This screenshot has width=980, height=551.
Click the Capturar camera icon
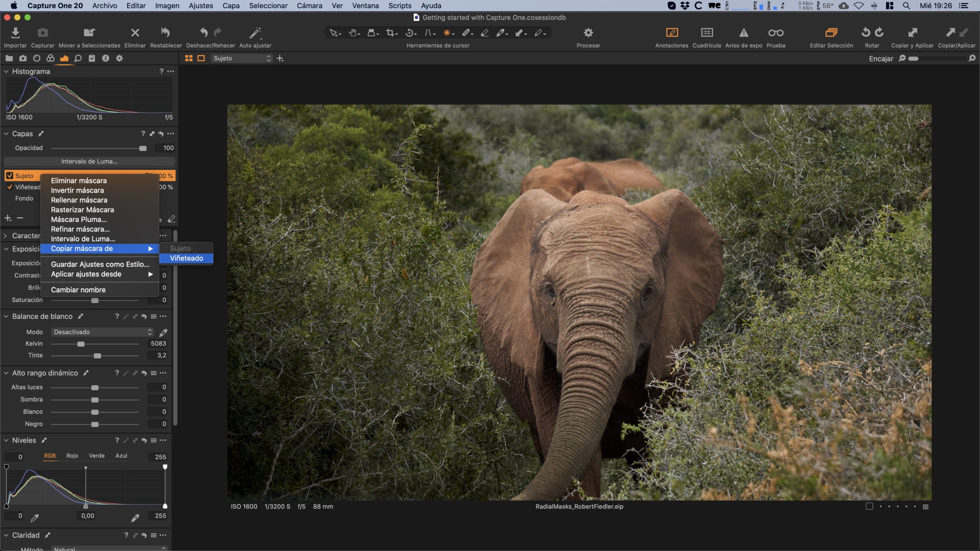(42, 33)
